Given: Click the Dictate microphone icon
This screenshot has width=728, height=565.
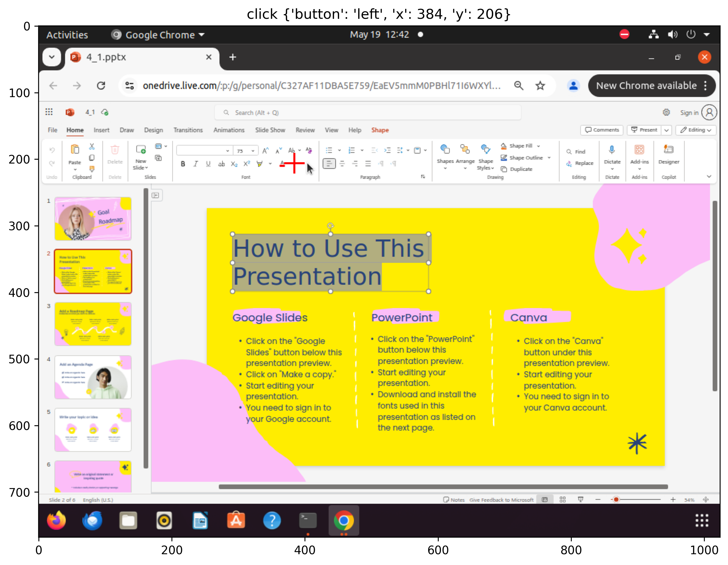Looking at the screenshot, I should (612, 150).
